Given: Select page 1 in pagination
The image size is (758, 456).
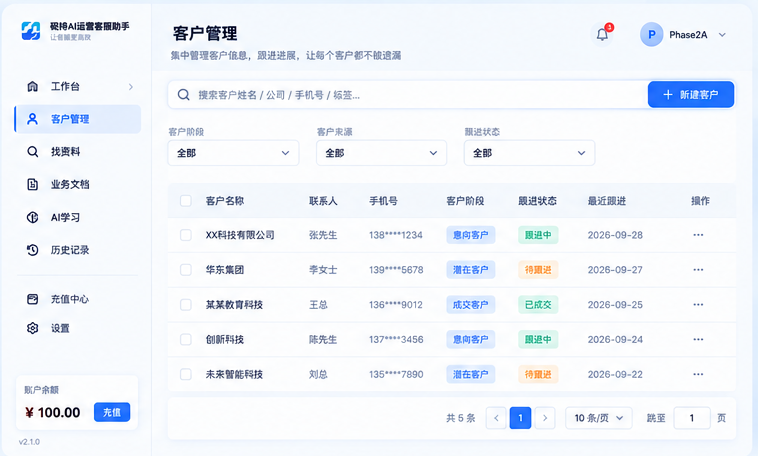Looking at the screenshot, I should [x=520, y=418].
